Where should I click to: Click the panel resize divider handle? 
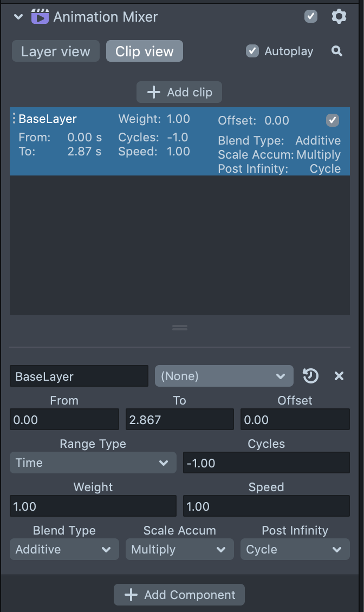coord(180,328)
